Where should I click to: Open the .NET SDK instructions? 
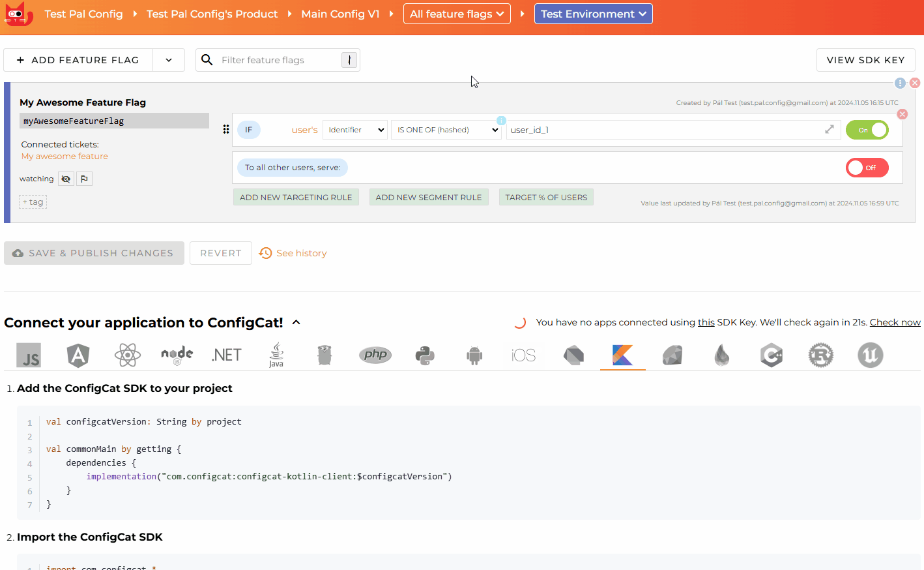[226, 355]
